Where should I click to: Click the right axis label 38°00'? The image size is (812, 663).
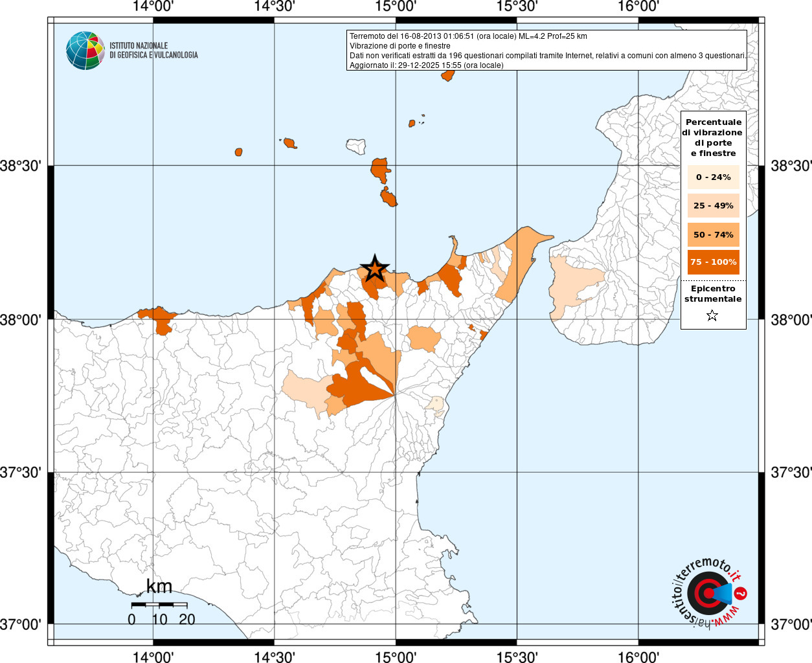(x=791, y=320)
